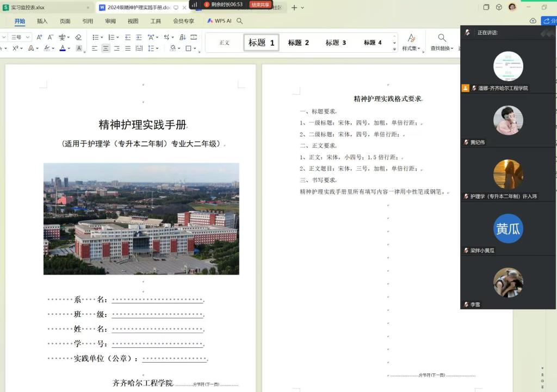Click the clear formatting eraser icon
The width and height of the screenshot is (557, 392).
pyautogui.click(x=78, y=37)
